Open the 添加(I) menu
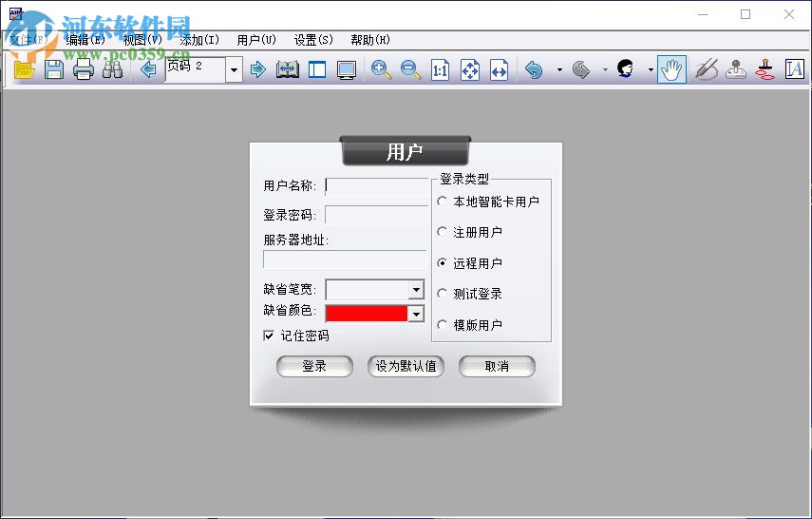812x519 pixels. point(199,40)
